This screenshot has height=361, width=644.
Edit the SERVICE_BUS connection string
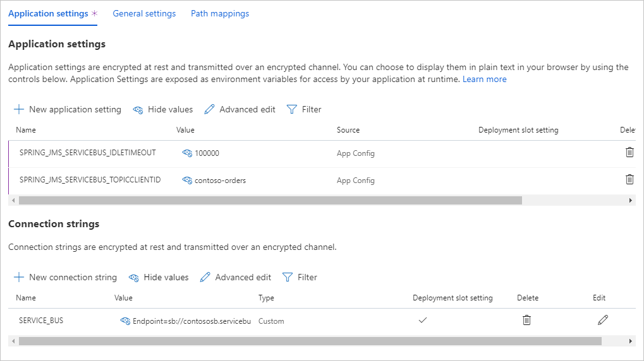[603, 320]
